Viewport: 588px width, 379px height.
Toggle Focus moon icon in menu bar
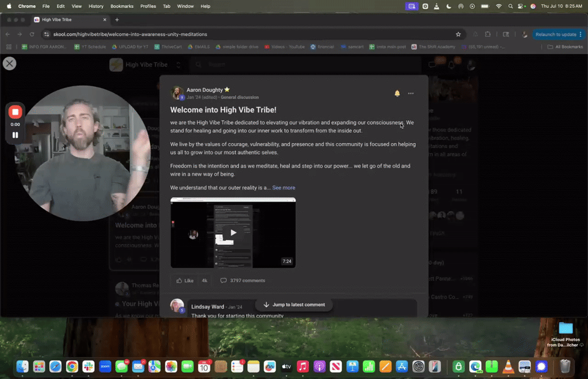(449, 6)
